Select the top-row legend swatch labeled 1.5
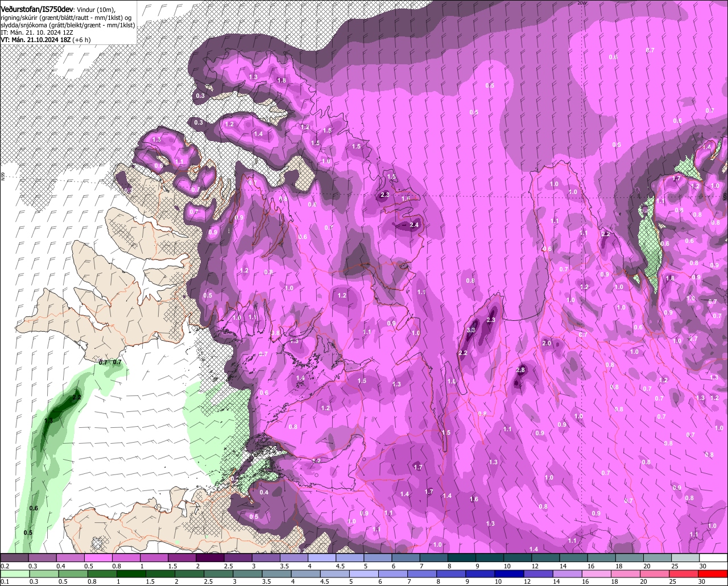Viewport: 728px width, 586px height. tap(182, 558)
